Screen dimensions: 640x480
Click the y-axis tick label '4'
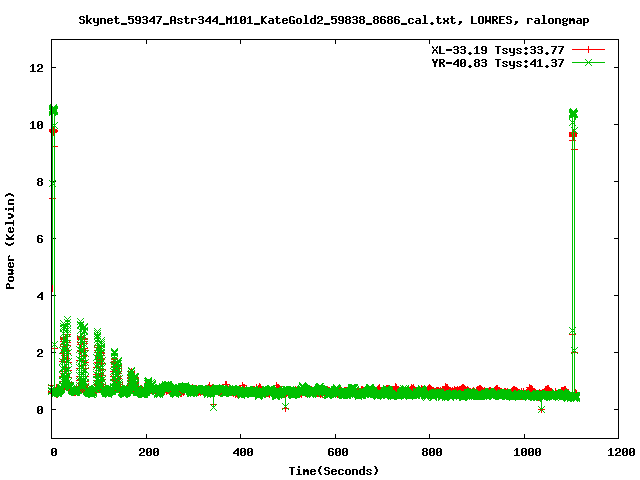(40, 296)
